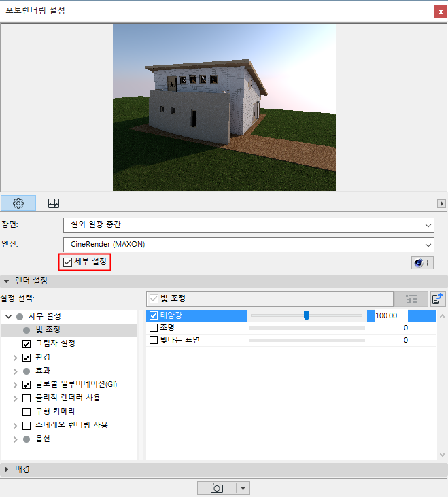Collapse the 렌더 설정 section
The width and height of the screenshot is (448, 497).
[7, 281]
